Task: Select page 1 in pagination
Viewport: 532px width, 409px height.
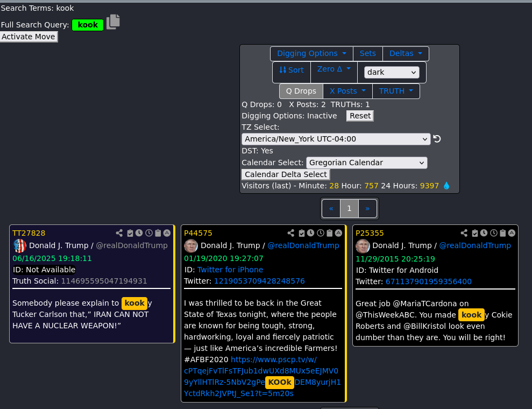Action: (349, 208)
